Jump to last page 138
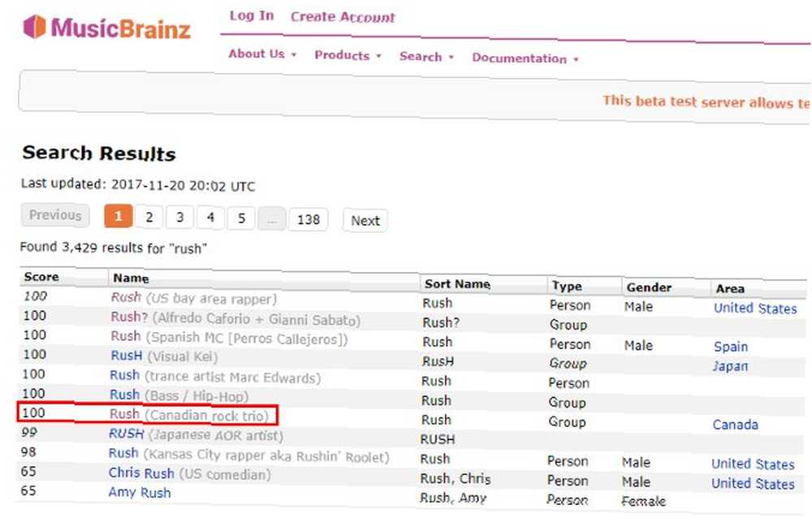Image resolution: width=812 pixels, height=518 pixels. click(x=308, y=220)
